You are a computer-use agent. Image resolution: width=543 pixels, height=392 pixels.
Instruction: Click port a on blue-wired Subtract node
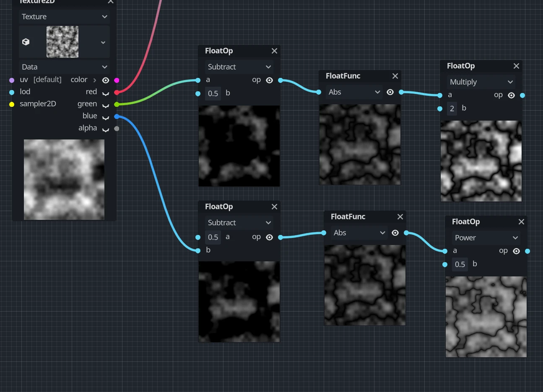[198, 237]
